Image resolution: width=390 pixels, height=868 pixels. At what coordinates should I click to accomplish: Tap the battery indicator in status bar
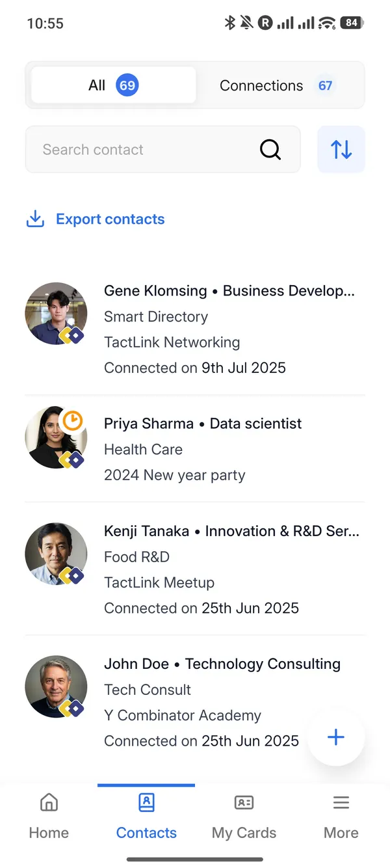point(352,23)
